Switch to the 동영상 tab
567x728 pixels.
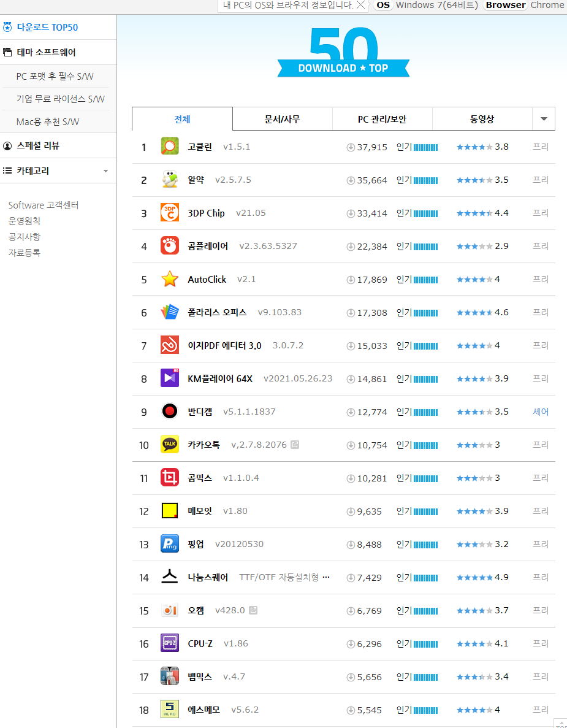(x=482, y=119)
